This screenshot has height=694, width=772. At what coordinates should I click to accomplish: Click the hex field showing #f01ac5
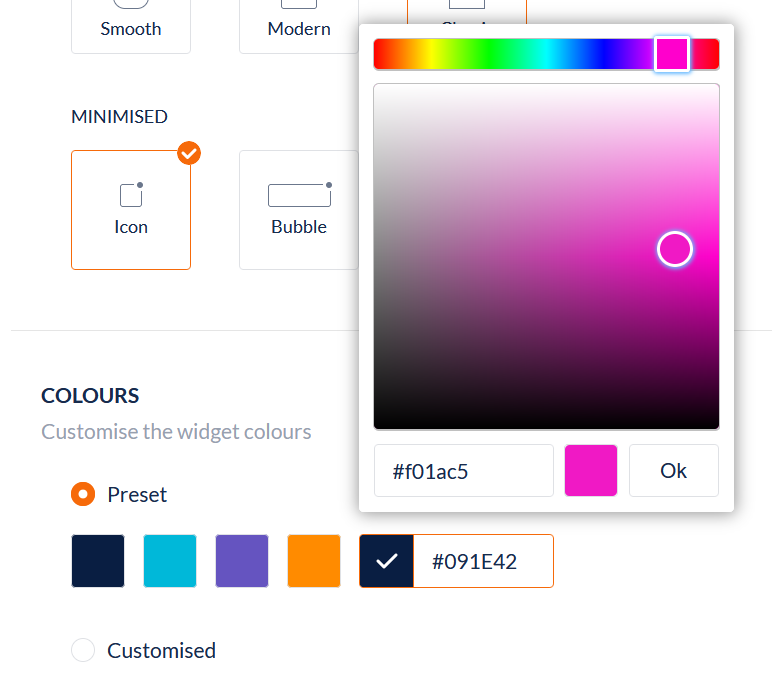point(463,471)
